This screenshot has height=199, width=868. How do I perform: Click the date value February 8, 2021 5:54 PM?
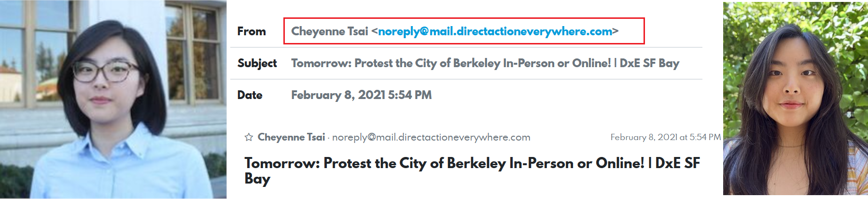tap(361, 95)
